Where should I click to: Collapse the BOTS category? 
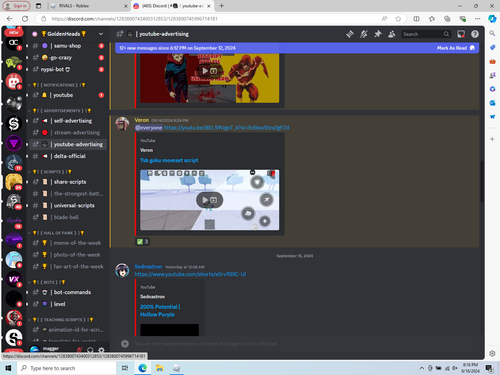coord(47,282)
